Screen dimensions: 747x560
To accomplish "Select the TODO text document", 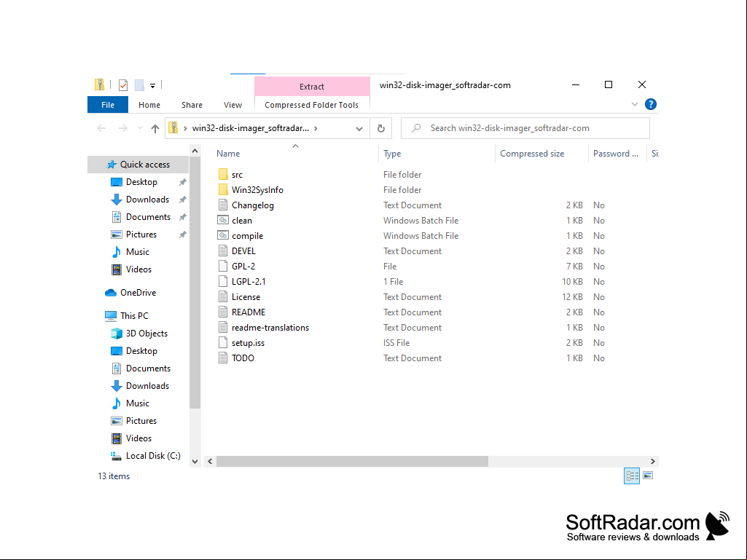I will [243, 358].
